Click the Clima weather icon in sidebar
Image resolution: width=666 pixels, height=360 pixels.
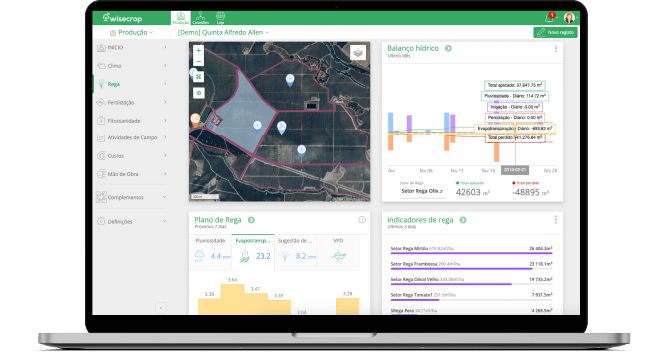101,66
